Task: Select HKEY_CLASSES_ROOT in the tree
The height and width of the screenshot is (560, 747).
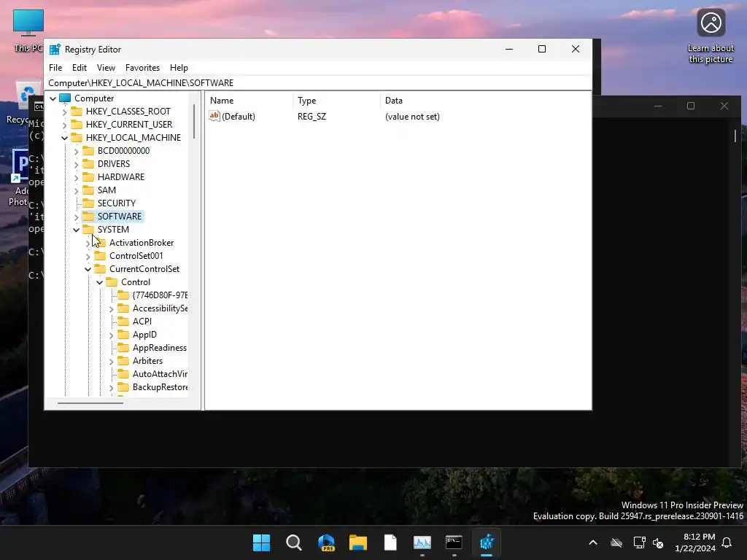Action: (128, 112)
